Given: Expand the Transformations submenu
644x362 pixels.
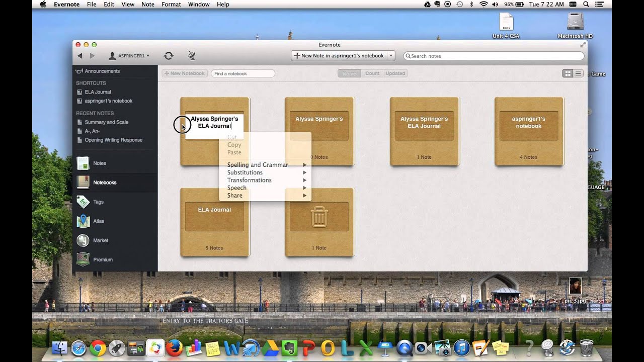Looking at the screenshot, I should pos(265,180).
